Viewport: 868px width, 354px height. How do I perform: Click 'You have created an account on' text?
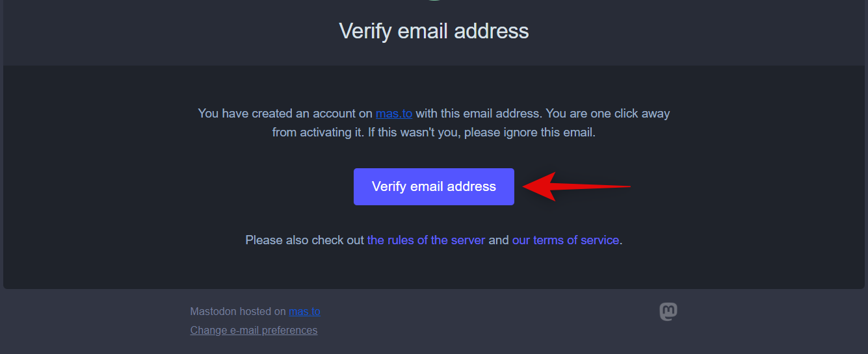[285, 113]
